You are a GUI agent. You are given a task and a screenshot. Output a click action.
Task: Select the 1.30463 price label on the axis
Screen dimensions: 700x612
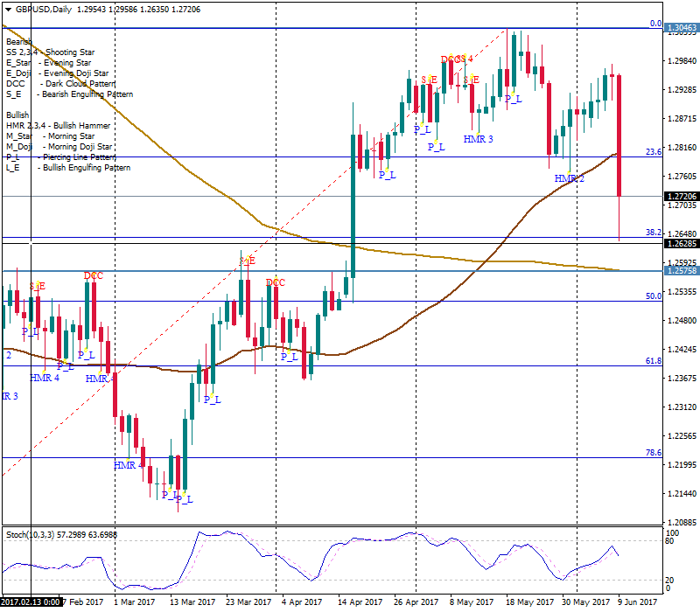click(x=682, y=28)
